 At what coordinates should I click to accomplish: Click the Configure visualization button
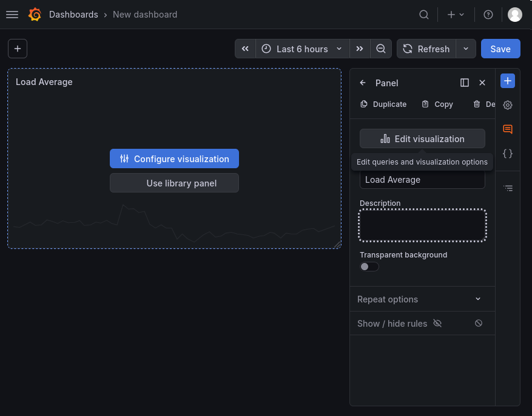pos(174,159)
